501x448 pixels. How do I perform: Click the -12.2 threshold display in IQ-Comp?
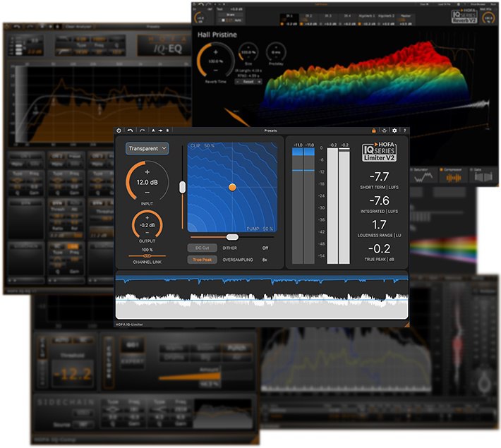click(72, 374)
